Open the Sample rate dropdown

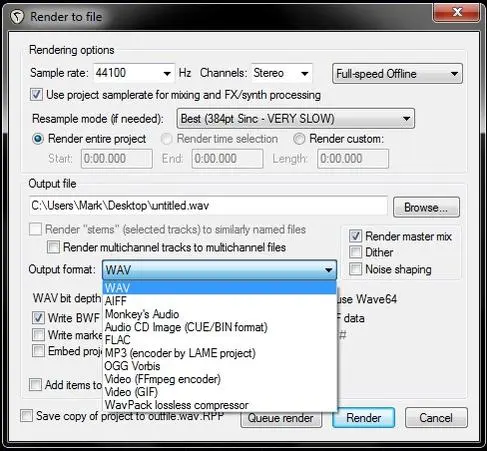[x=134, y=73]
